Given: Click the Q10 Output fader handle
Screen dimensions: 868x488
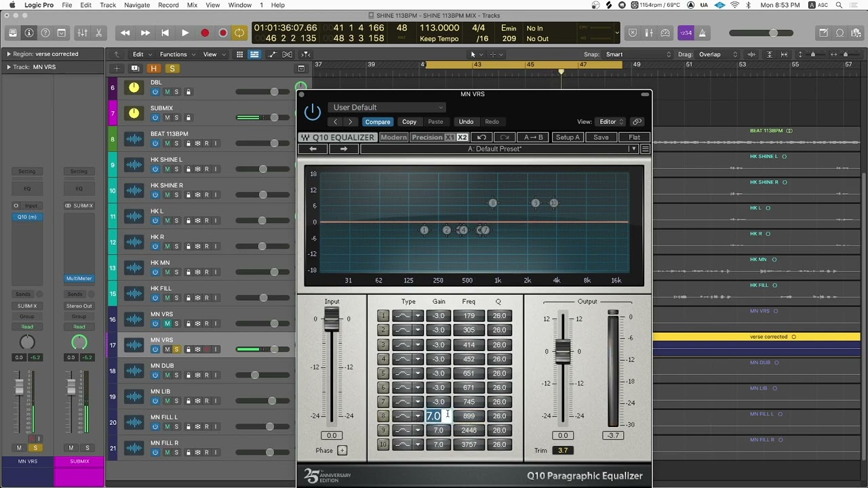Looking at the screenshot, I should [x=563, y=352].
